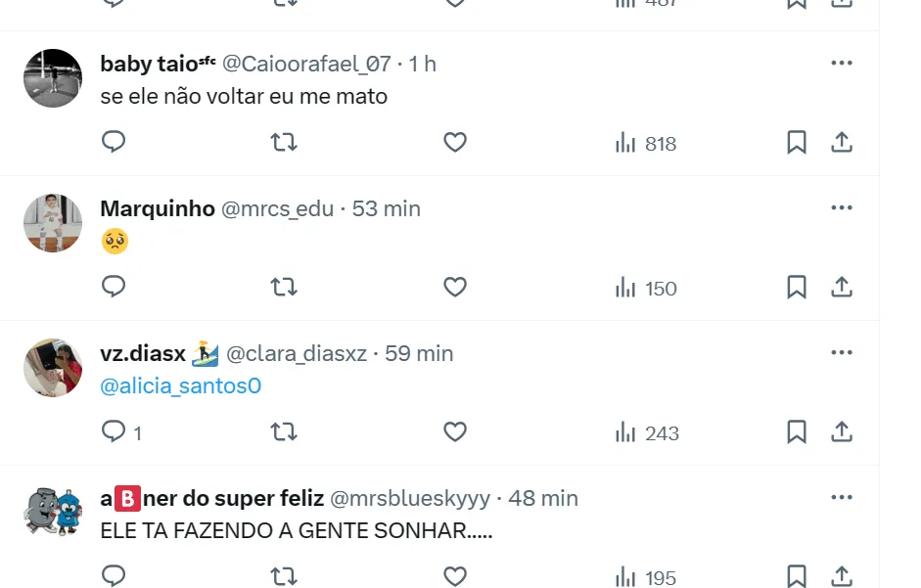Reply to Marquinho's tweet

[x=115, y=288]
